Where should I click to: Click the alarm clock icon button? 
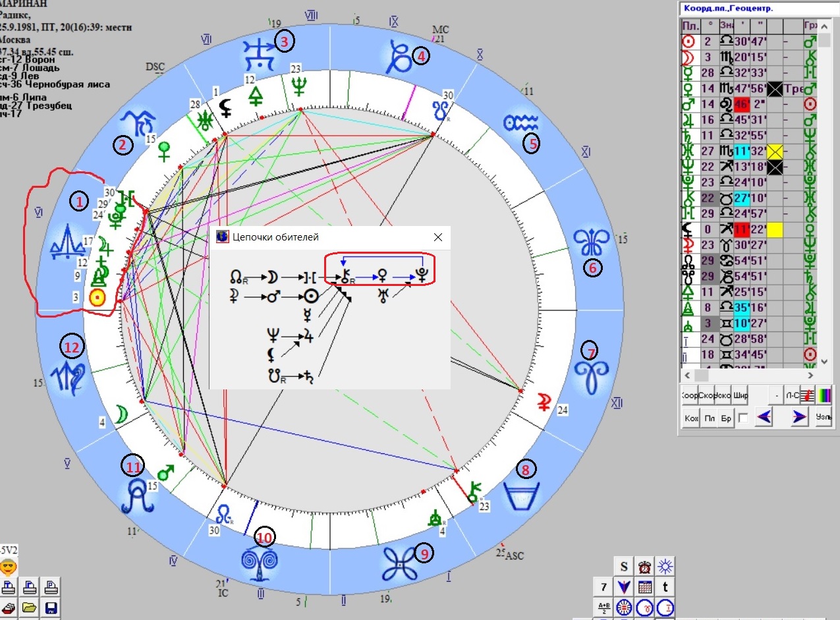point(645,566)
